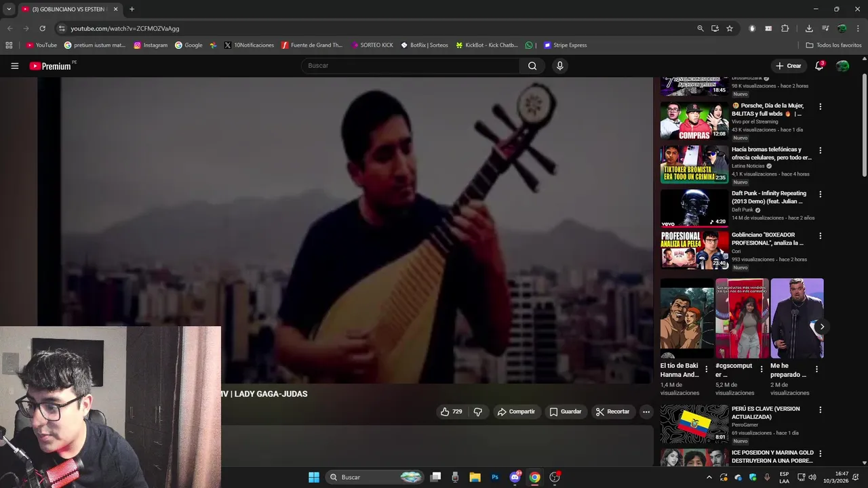Click the Windows taskbar Buscar box

click(x=375, y=477)
